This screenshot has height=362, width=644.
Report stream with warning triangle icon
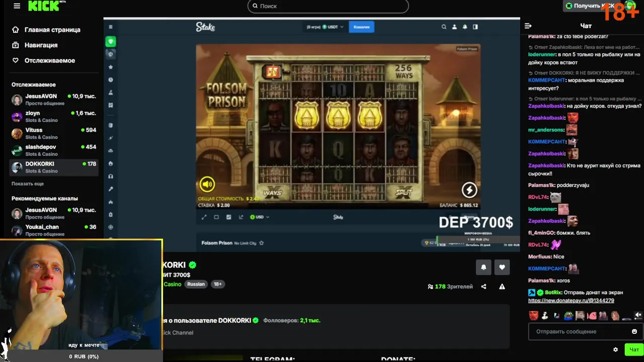tap(502, 287)
